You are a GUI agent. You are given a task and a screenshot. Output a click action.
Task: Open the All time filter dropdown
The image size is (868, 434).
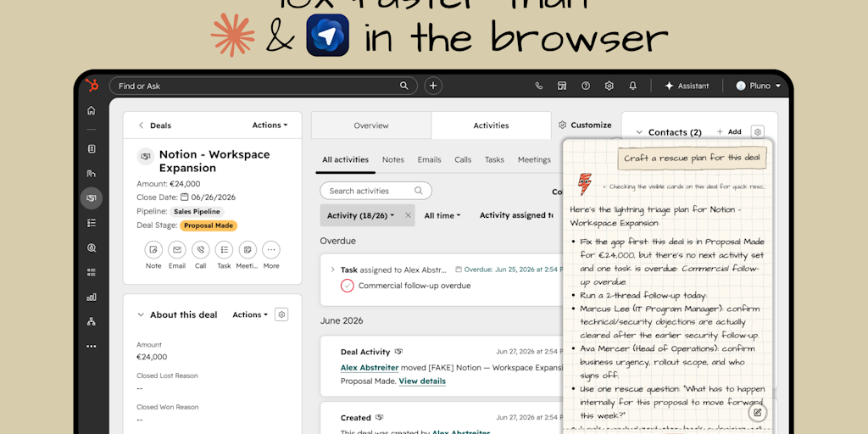(442, 215)
